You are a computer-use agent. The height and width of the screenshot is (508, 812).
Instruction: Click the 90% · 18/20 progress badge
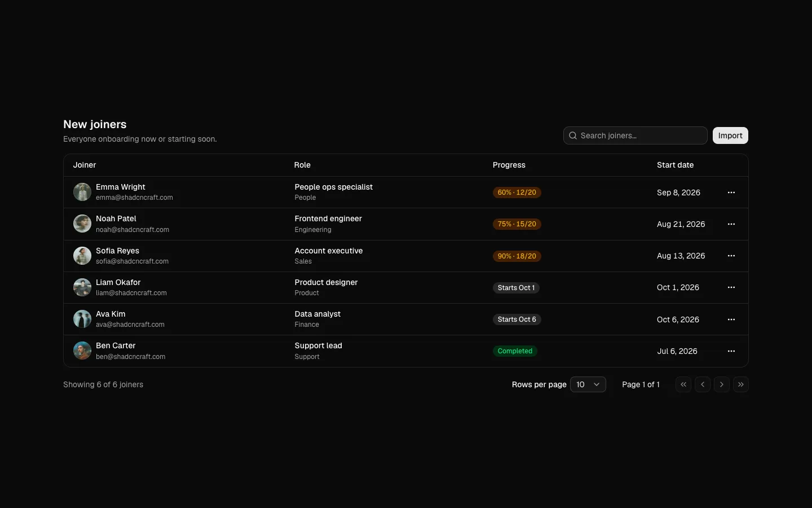(517, 256)
